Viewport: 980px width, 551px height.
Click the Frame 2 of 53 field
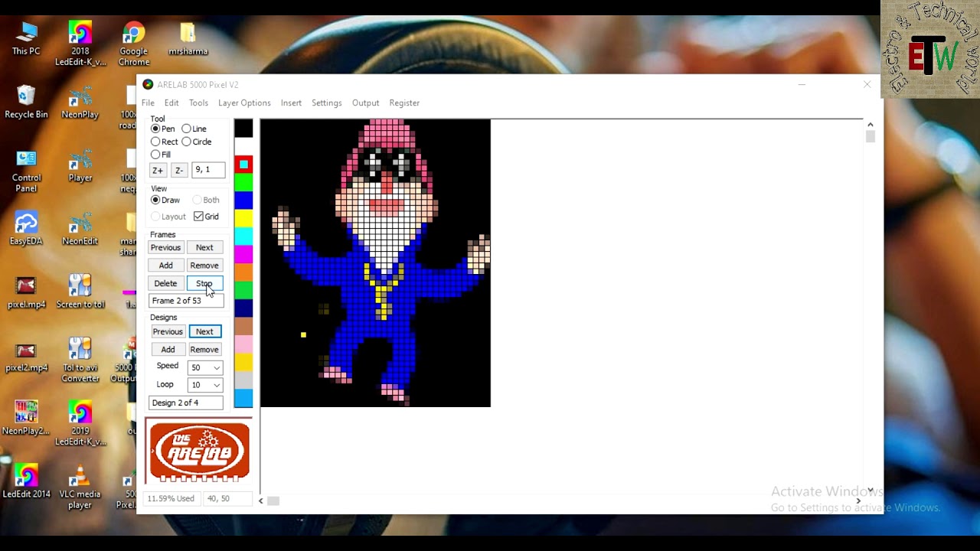[x=186, y=301]
